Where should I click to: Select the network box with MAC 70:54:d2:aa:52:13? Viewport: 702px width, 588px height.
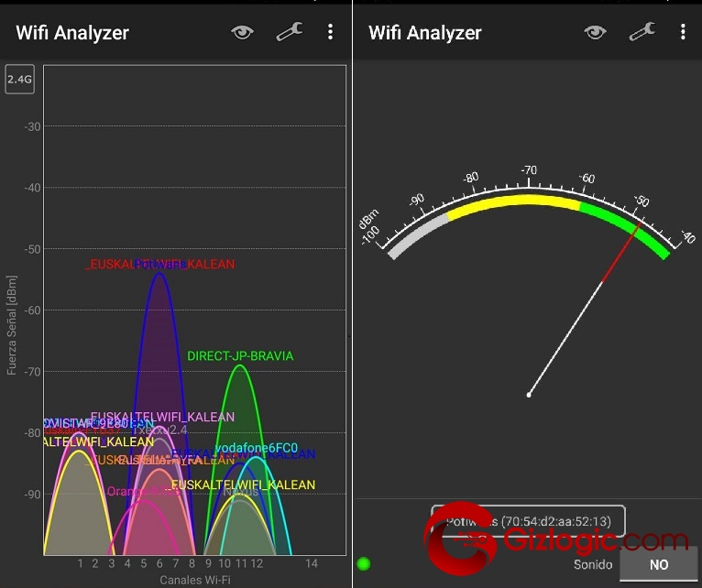[528, 521]
